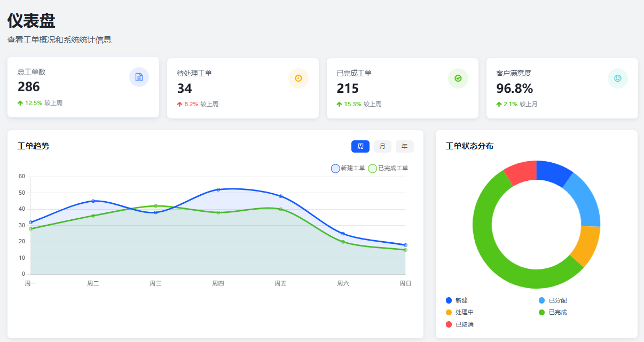Click the green 已完成 donut segment
This screenshot has height=342, width=644.
(x=491, y=251)
